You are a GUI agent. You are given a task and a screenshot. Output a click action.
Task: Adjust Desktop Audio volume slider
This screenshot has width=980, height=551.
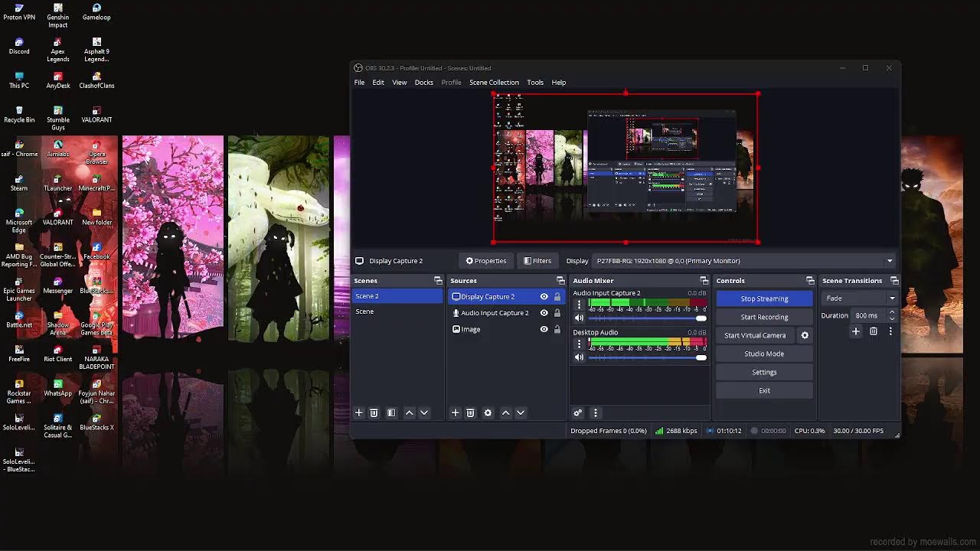coord(648,357)
